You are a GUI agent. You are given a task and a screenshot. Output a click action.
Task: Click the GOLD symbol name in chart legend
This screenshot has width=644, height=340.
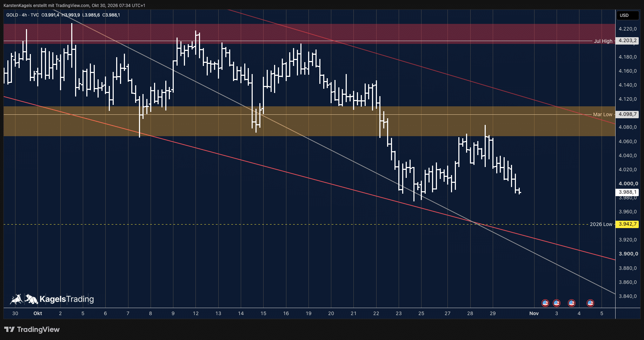[x=12, y=15]
